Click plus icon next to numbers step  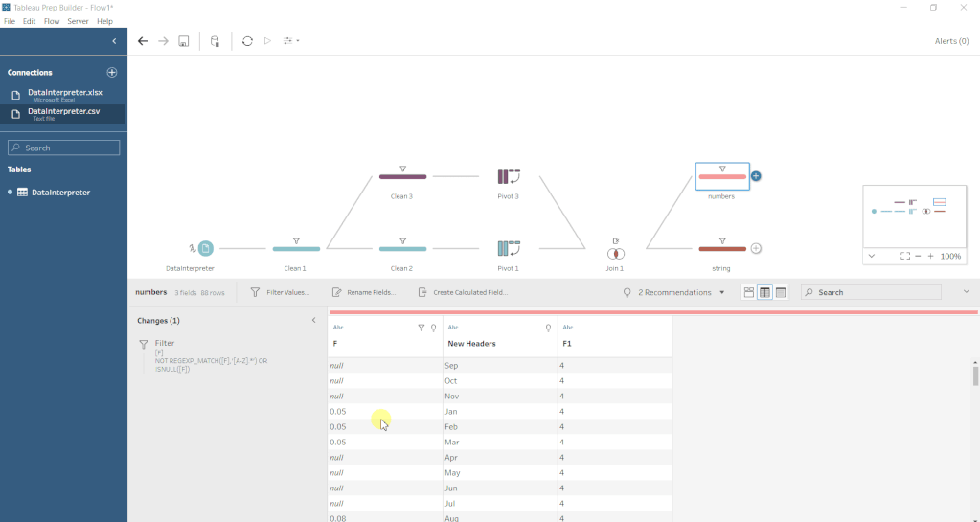[756, 176]
